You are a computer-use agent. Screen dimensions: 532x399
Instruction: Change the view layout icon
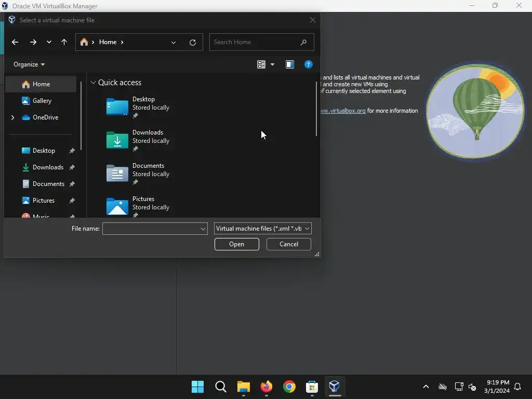(x=261, y=64)
